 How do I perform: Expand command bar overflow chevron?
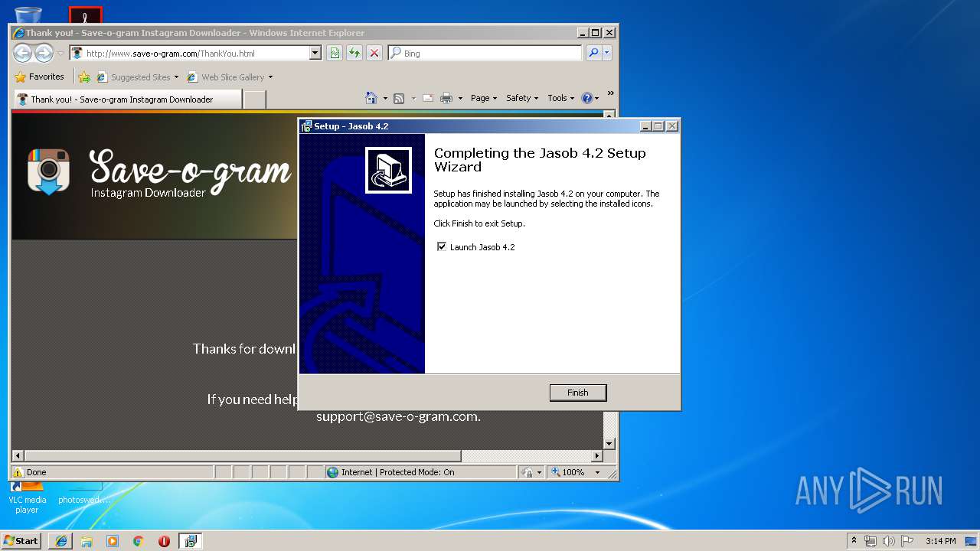point(610,93)
